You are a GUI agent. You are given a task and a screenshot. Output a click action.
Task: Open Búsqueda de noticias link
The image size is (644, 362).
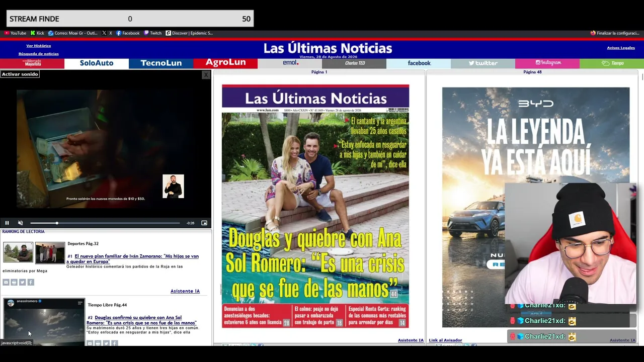39,54
